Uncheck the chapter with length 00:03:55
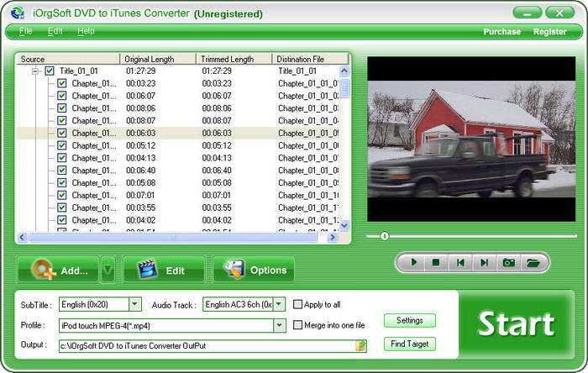Screen dimensions: 588x373 click(x=62, y=208)
